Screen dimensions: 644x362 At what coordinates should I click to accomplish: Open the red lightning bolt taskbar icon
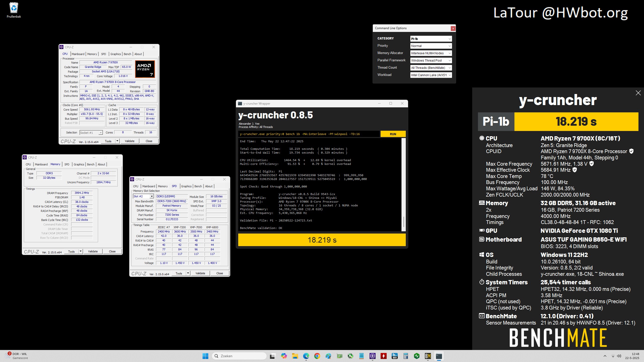(384, 356)
